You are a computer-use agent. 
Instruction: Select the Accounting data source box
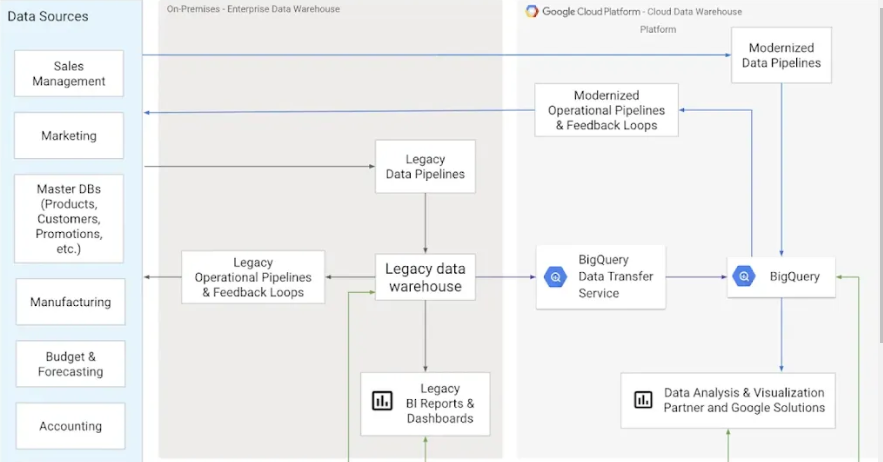[70, 426]
